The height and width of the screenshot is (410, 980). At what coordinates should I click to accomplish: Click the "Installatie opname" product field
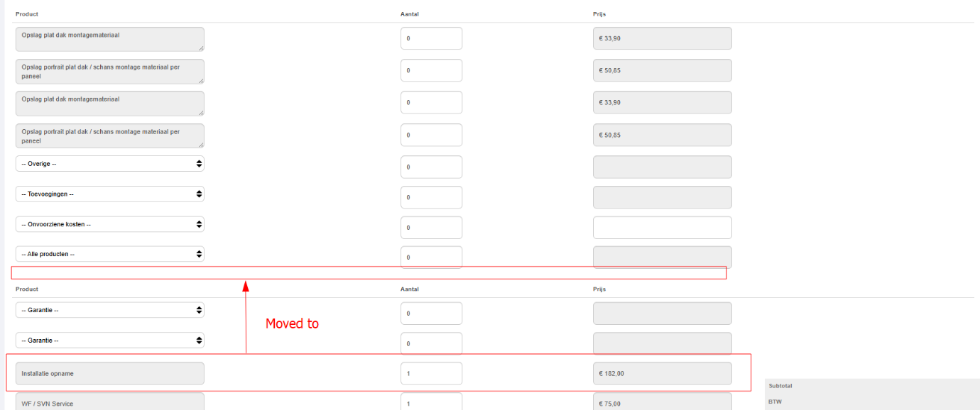click(x=109, y=373)
